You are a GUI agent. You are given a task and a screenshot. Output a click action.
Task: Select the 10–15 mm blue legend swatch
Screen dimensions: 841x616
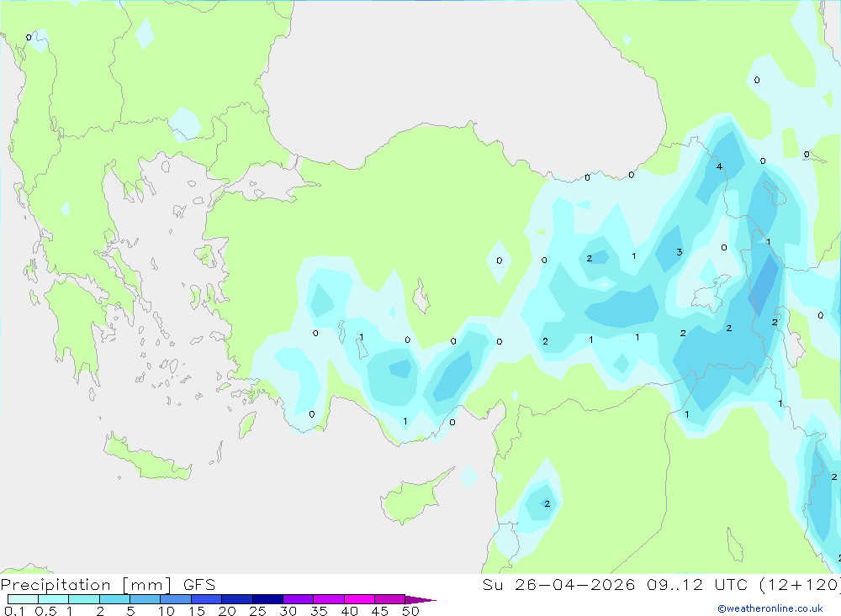(x=176, y=599)
